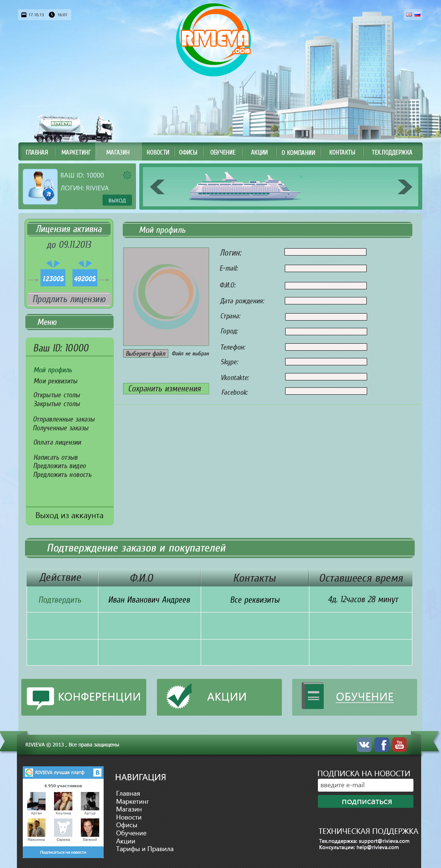The width and height of the screenshot is (441, 868).
Task: Click the conferences speech bubble icon
Action: pyautogui.click(x=40, y=698)
